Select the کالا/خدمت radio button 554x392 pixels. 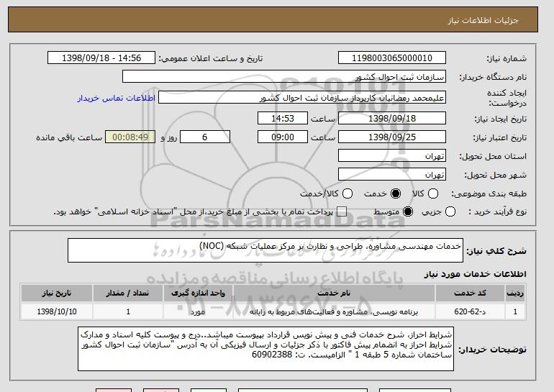click(x=348, y=193)
